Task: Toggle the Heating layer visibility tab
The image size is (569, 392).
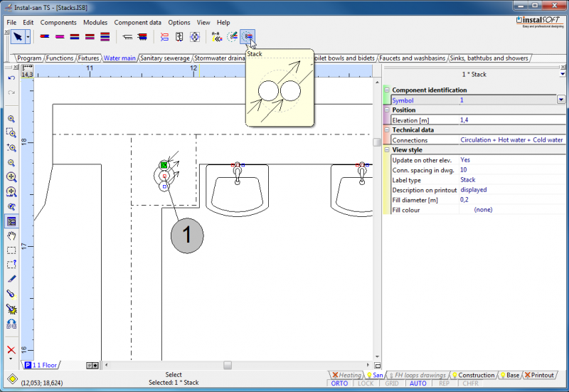Action: [346, 376]
